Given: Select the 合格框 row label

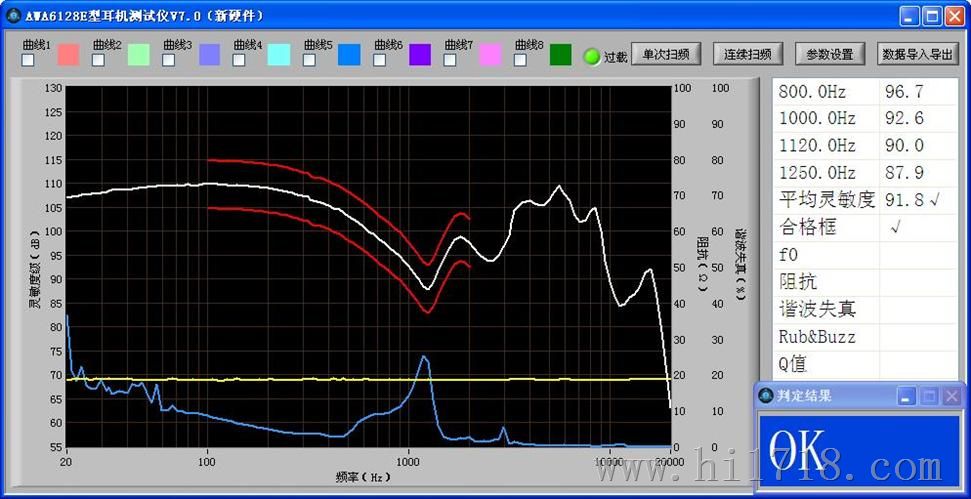Looking at the screenshot, I should pyautogui.click(x=807, y=227).
